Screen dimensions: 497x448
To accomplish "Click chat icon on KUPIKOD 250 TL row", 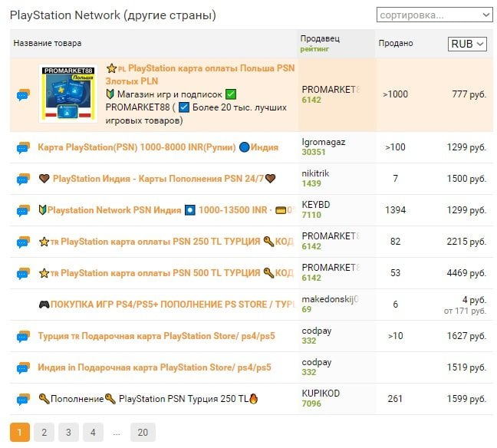I will tap(23, 399).
